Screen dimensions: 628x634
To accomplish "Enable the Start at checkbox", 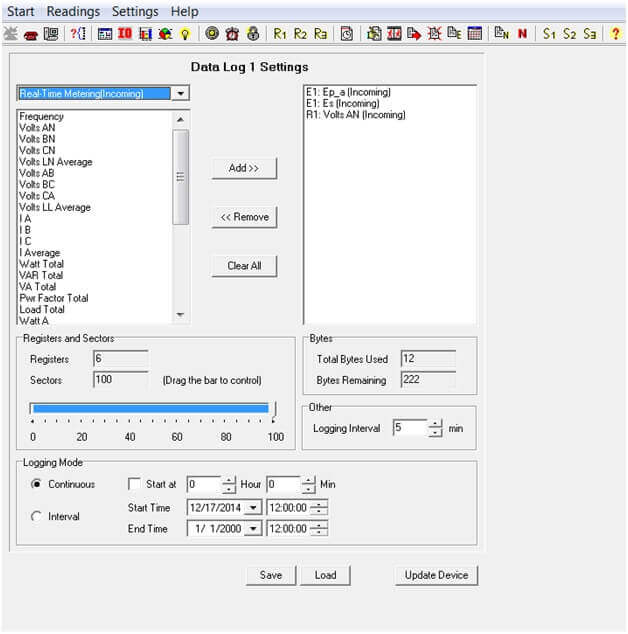I will click(134, 484).
